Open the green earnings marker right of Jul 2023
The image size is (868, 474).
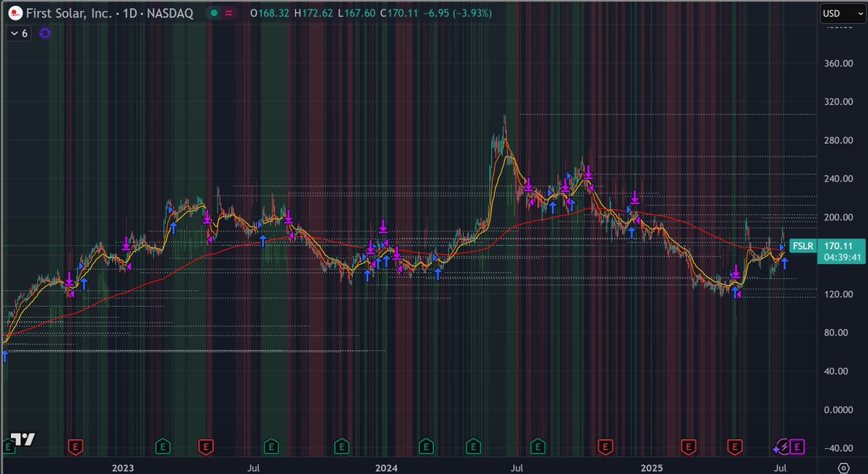click(271, 448)
